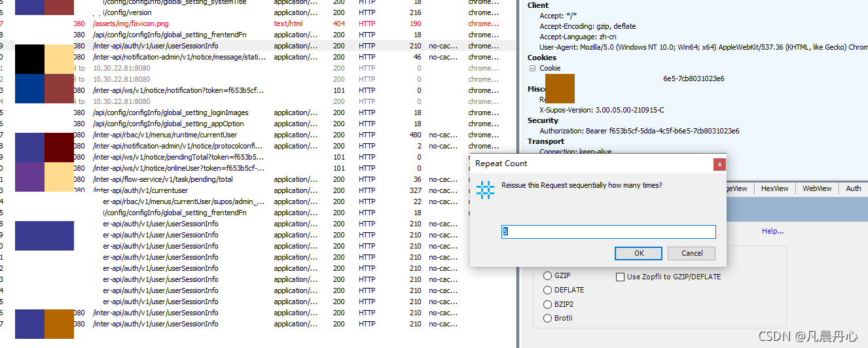Select the global_setting_loginImages session row
This screenshot has height=348, width=868.
coord(259,113)
